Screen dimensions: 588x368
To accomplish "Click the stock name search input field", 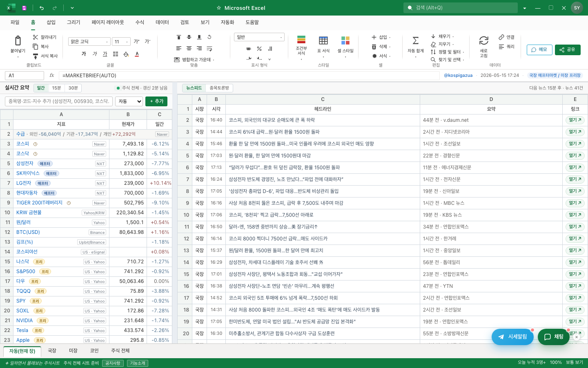I will (59, 101).
